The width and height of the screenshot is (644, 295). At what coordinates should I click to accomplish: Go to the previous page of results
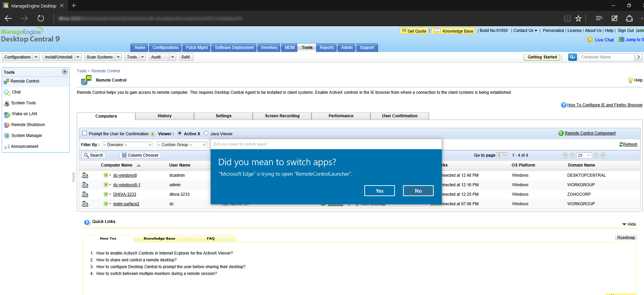(572, 155)
